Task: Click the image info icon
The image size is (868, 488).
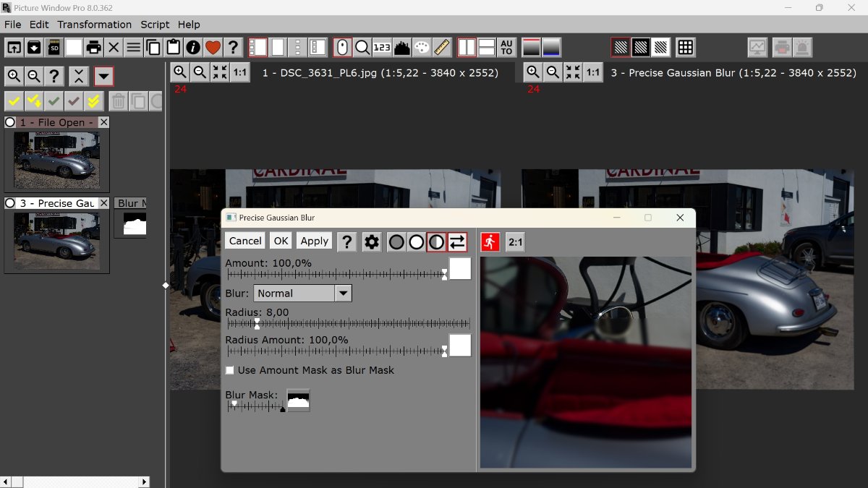Action: click(192, 48)
